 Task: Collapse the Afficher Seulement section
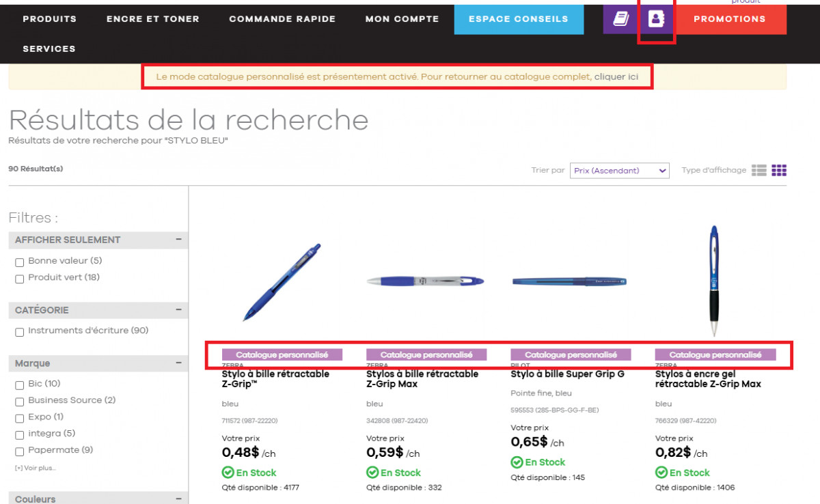180,240
